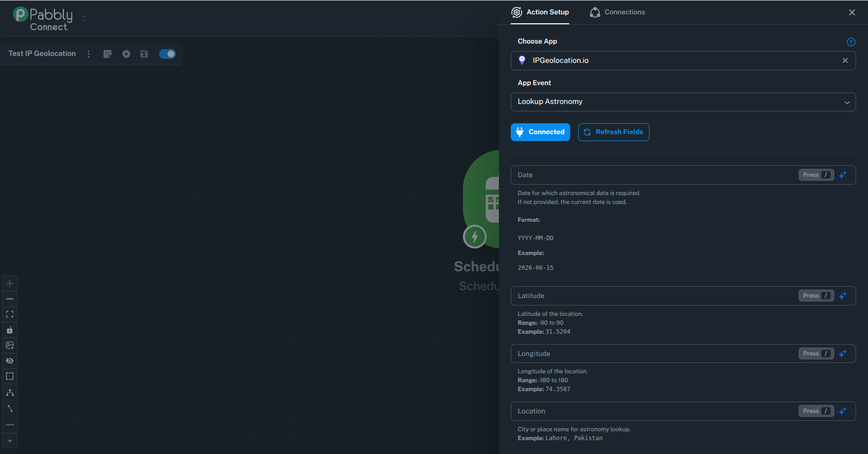Click the AI sparkle icon in Latitude field
The height and width of the screenshot is (454, 868).
[x=843, y=296]
